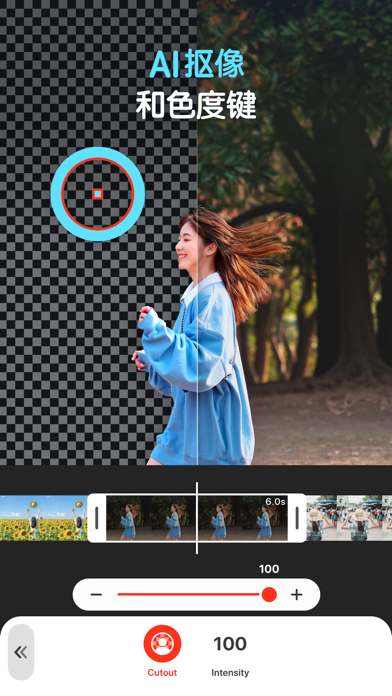Select the sunflower field clip thumbnail

tap(44, 518)
